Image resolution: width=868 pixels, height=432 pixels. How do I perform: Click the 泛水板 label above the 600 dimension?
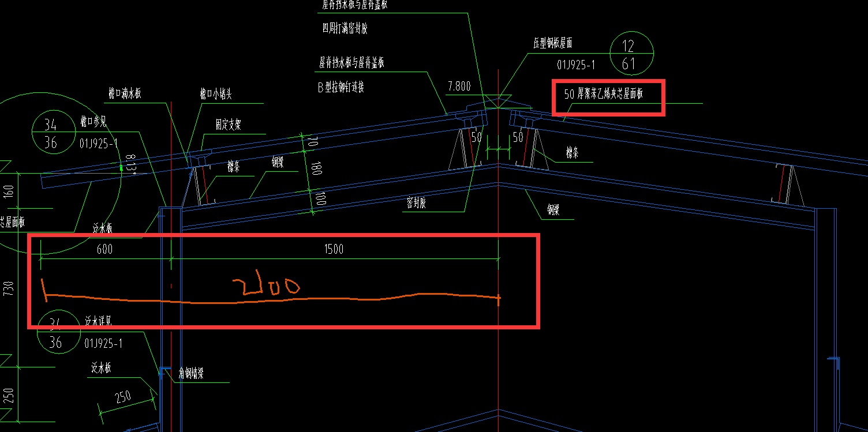coord(102,228)
